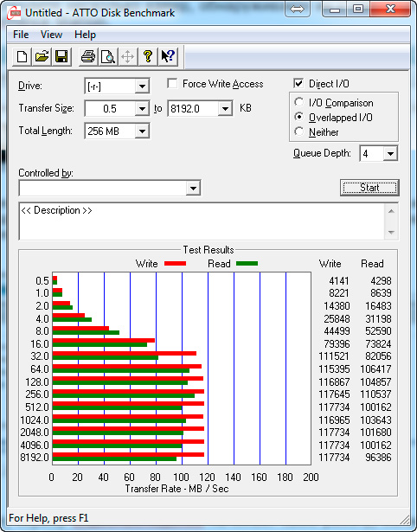This screenshot has height=532, width=417.
Task: Enable Force Write Access checkbox
Action: (x=172, y=83)
